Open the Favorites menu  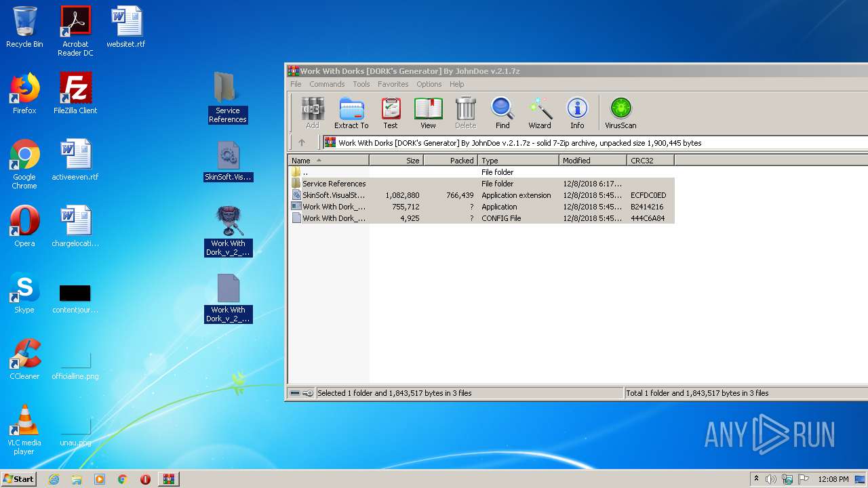393,84
